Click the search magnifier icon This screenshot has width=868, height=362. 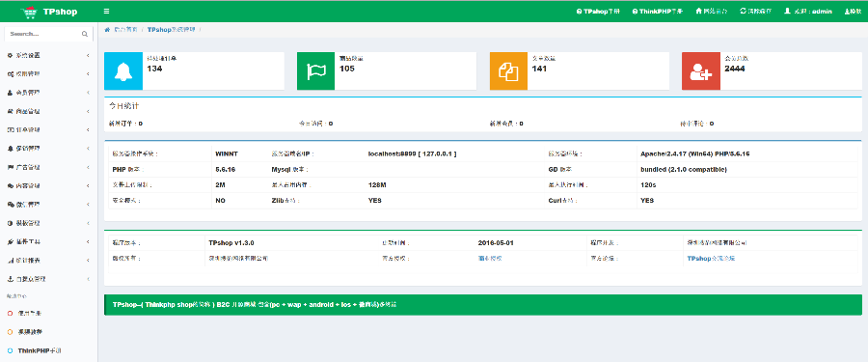coord(85,34)
